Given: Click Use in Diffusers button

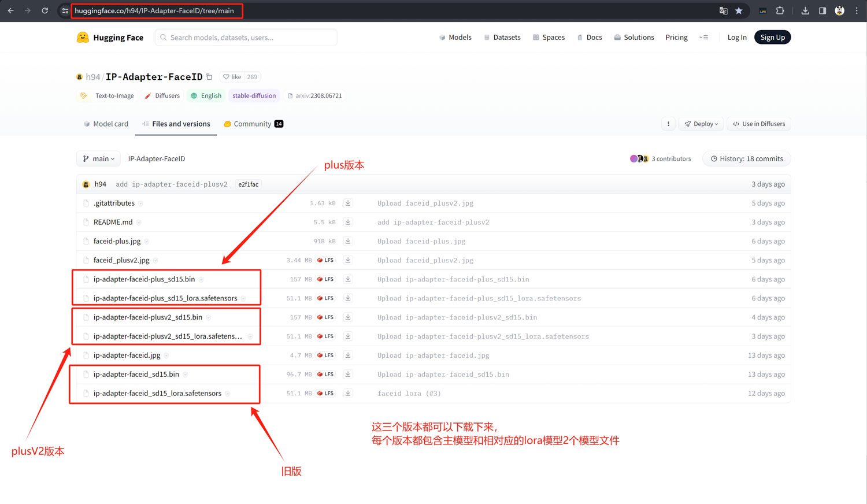Looking at the screenshot, I should coord(759,124).
